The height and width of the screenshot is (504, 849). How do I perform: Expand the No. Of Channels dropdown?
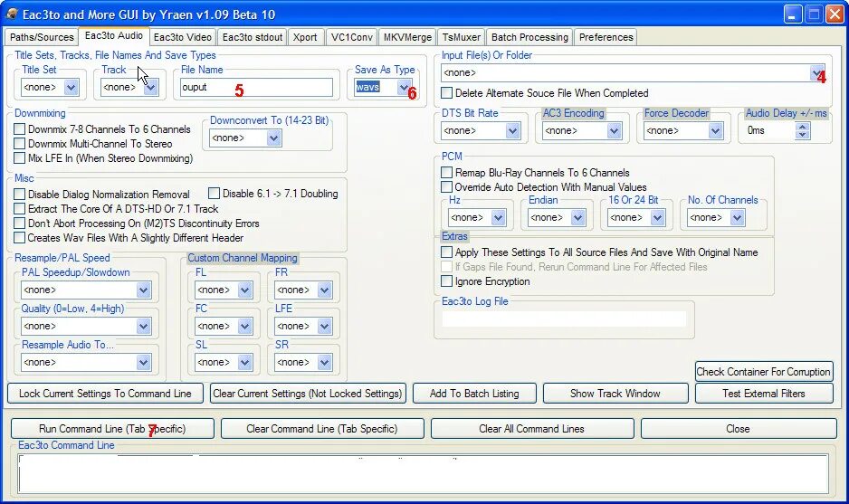(x=737, y=218)
